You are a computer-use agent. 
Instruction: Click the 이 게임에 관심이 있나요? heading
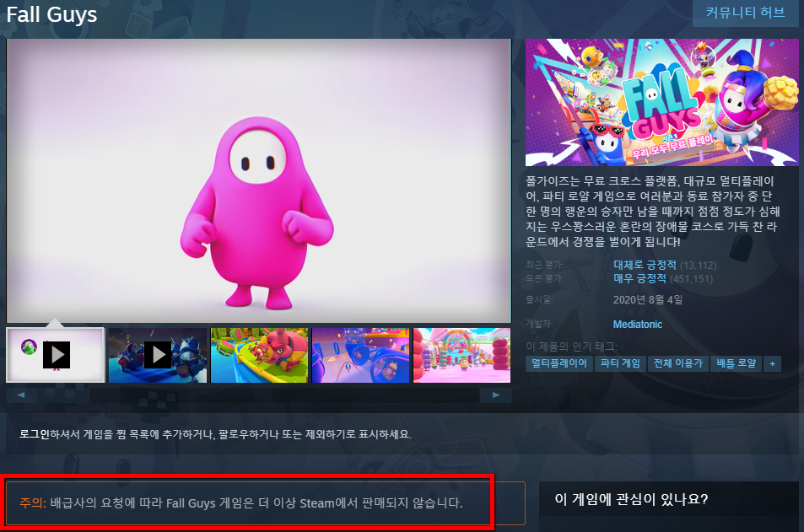(631, 498)
